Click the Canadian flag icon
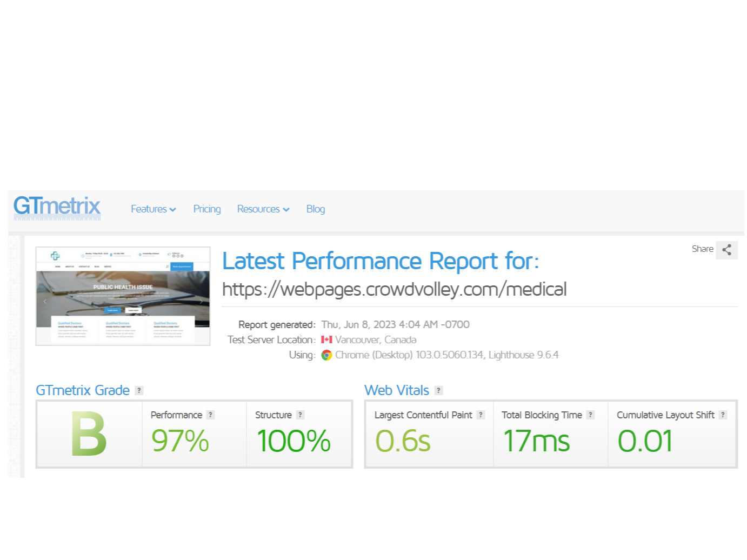The image size is (747, 560). point(327,339)
